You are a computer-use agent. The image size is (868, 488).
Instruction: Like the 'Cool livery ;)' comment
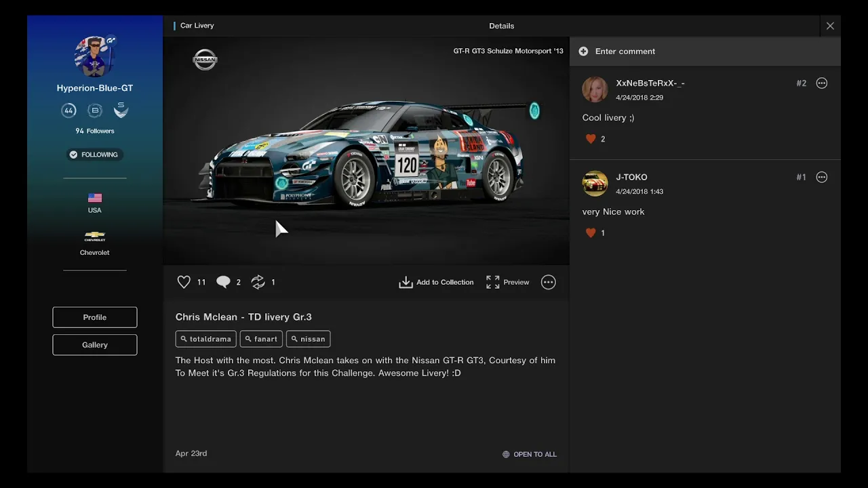coord(591,139)
